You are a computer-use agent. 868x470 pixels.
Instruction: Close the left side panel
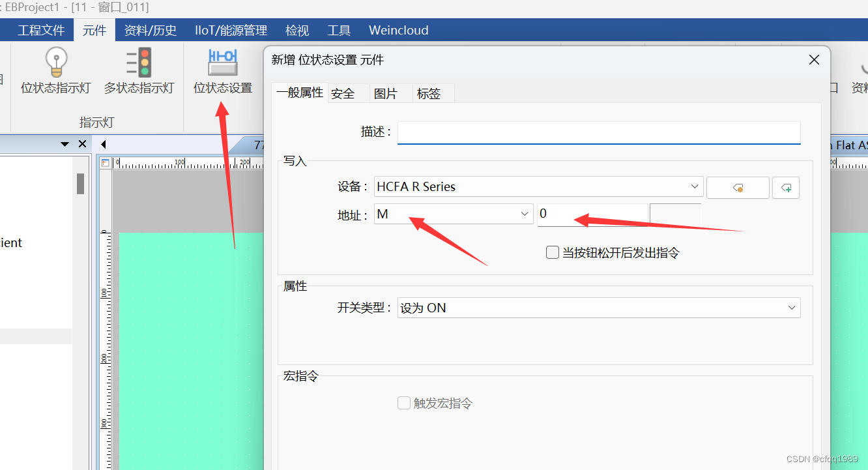pos(82,144)
